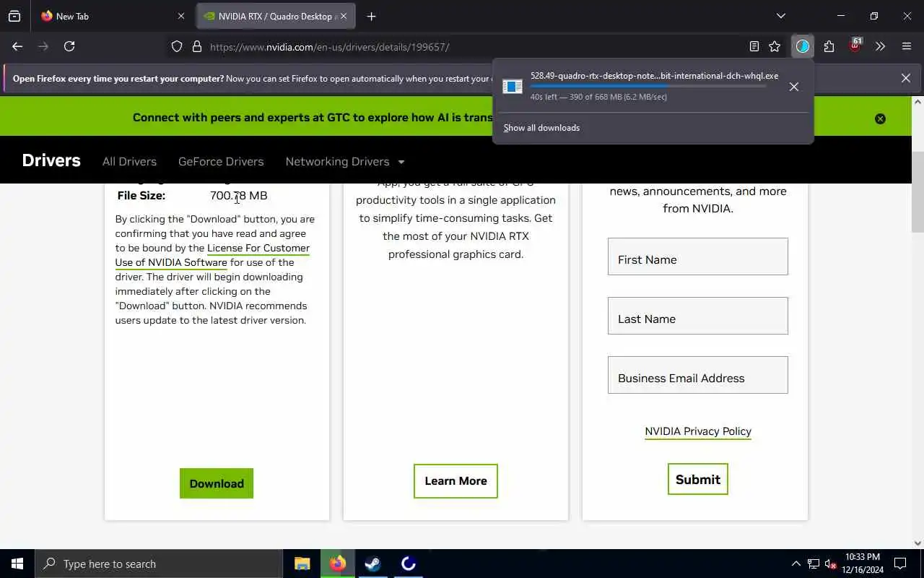Image resolution: width=924 pixels, height=578 pixels.
Task: Go to GeForce Drivers
Action: (x=221, y=161)
